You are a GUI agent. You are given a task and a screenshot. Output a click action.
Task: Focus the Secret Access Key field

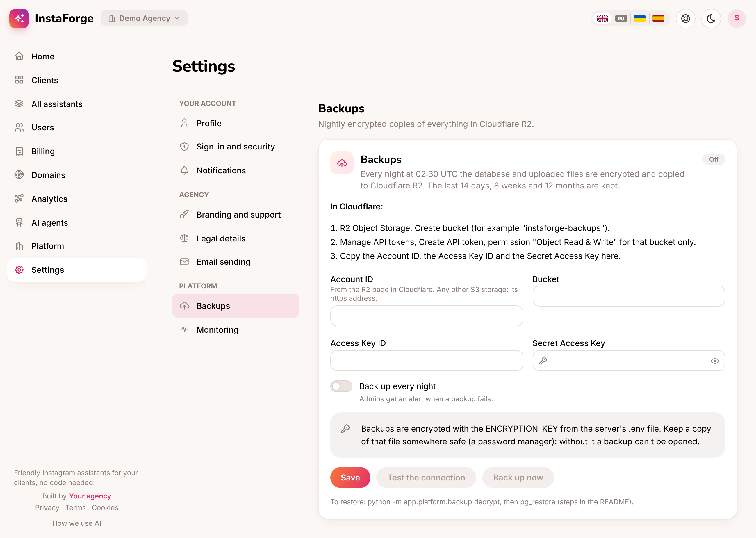click(x=629, y=361)
